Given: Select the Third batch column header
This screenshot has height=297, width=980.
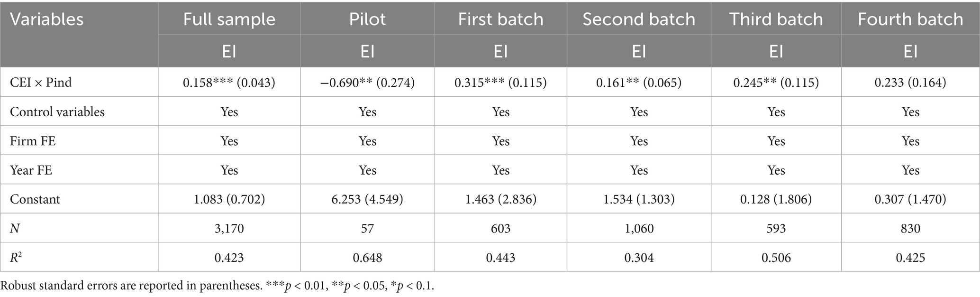Looking at the screenshot, I should (776, 19).
